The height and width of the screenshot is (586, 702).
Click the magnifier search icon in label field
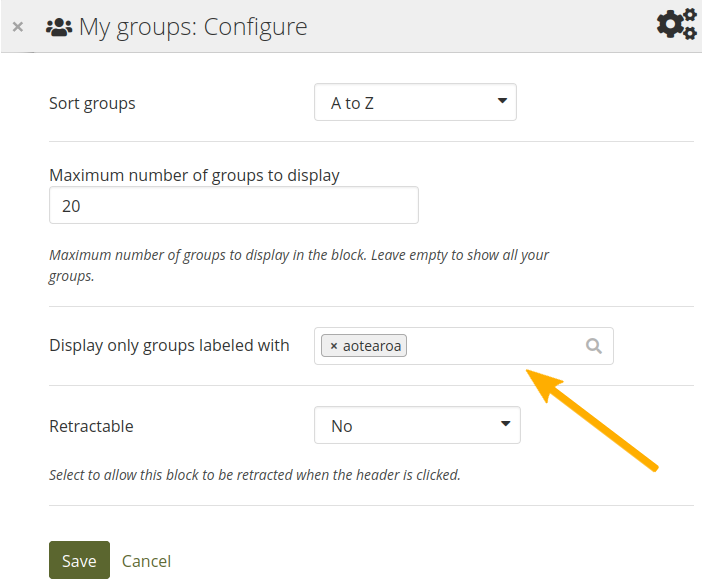click(x=593, y=346)
